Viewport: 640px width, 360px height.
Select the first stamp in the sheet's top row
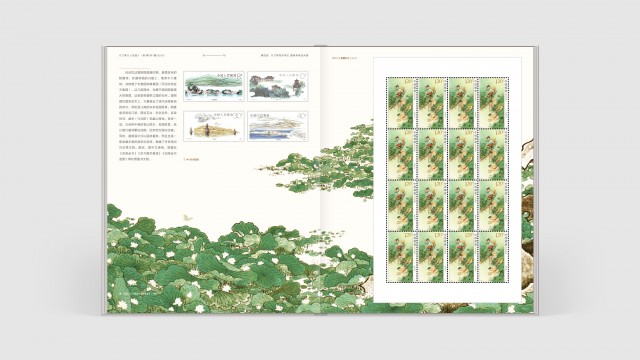pos(401,103)
